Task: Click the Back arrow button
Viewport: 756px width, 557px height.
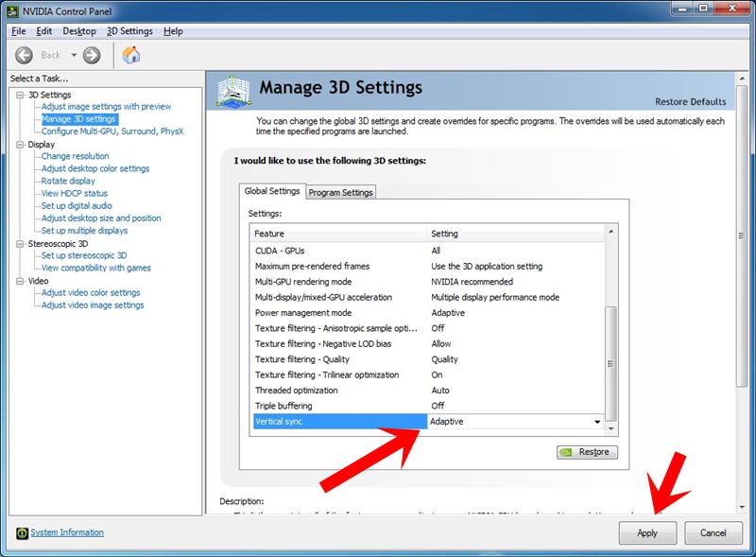Action: coord(25,55)
